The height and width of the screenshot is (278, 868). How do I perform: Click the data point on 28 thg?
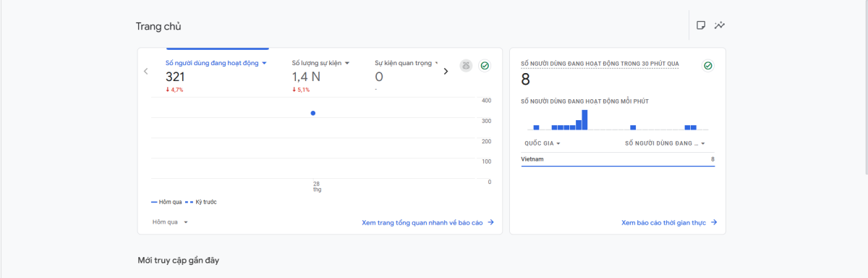coord(313,113)
